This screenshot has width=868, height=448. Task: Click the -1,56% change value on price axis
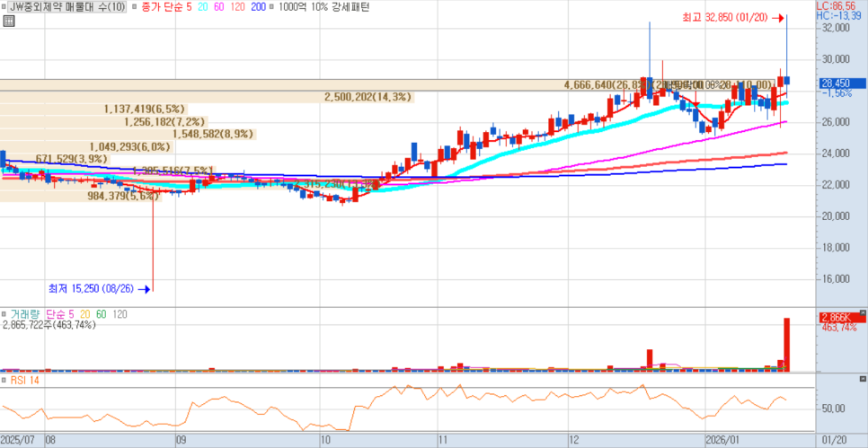point(837,93)
